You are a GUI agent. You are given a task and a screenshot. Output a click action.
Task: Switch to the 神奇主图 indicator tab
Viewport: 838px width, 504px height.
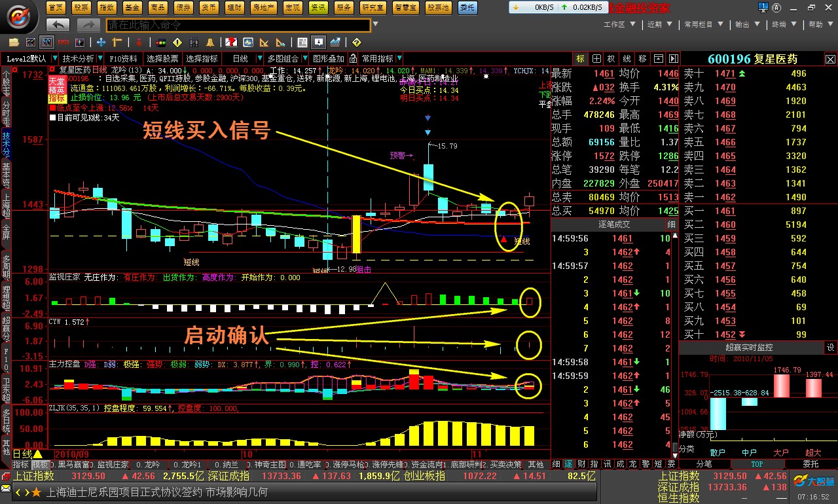[x=268, y=464]
